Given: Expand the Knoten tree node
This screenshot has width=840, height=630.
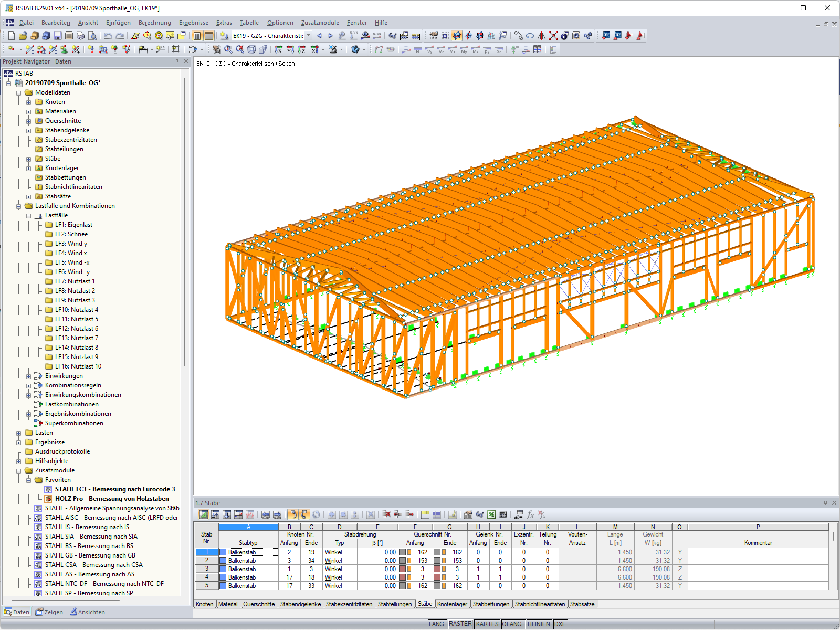Looking at the screenshot, I should point(29,102).
